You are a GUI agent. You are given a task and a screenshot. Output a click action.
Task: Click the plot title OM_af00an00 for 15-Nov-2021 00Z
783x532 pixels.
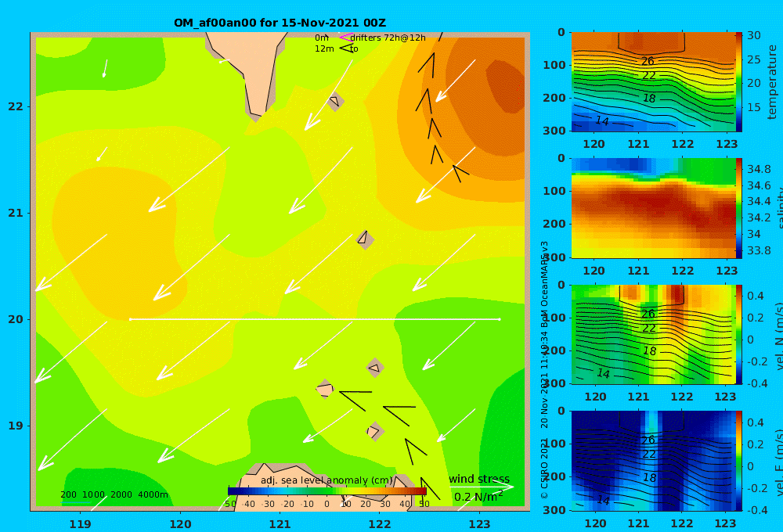click(280, 23)
